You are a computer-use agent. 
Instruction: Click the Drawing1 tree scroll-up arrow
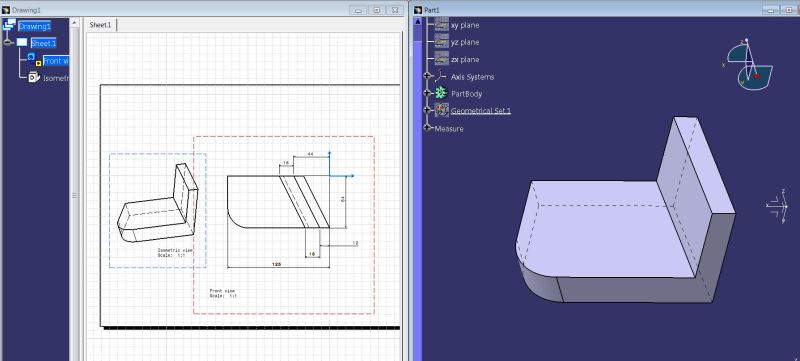pos(74,22)
